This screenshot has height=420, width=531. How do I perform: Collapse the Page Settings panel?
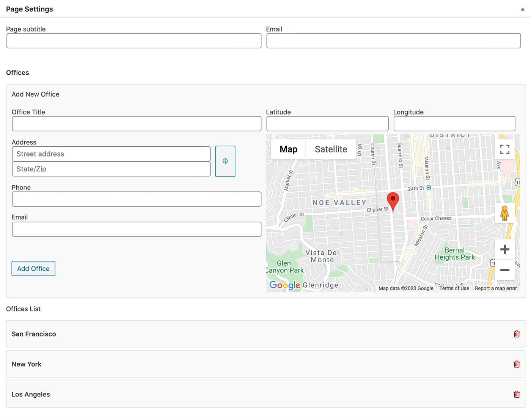[x=522, y=9]
